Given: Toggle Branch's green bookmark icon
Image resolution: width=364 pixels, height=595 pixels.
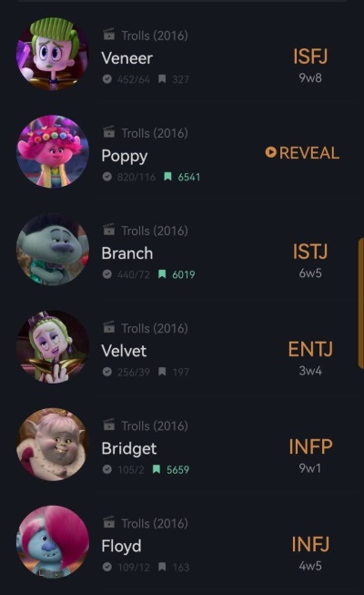Looking at the screenshot, I should pyautogui.click(x=162, y=274).
